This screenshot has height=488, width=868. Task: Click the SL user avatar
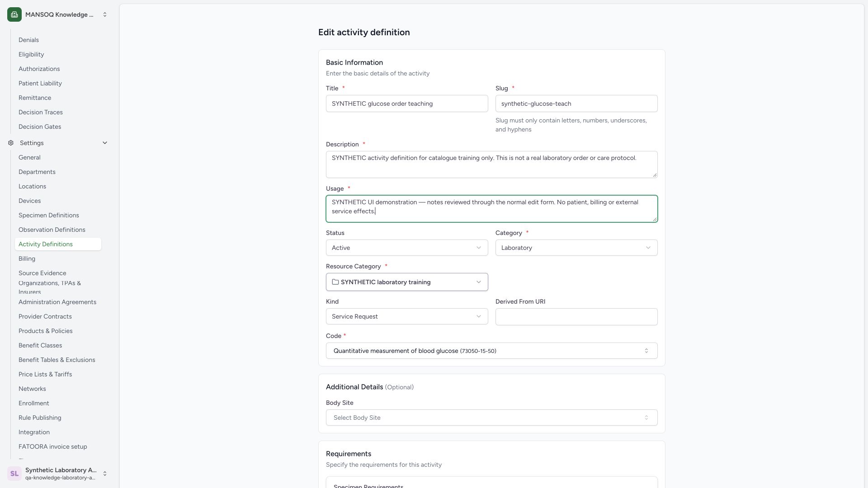[x=14, y=474]
